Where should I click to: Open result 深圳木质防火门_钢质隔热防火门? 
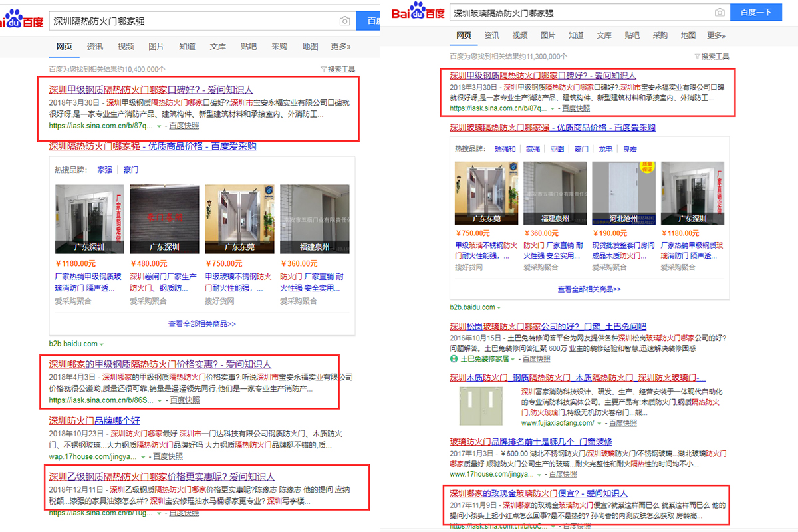click(x=578, y=377)
